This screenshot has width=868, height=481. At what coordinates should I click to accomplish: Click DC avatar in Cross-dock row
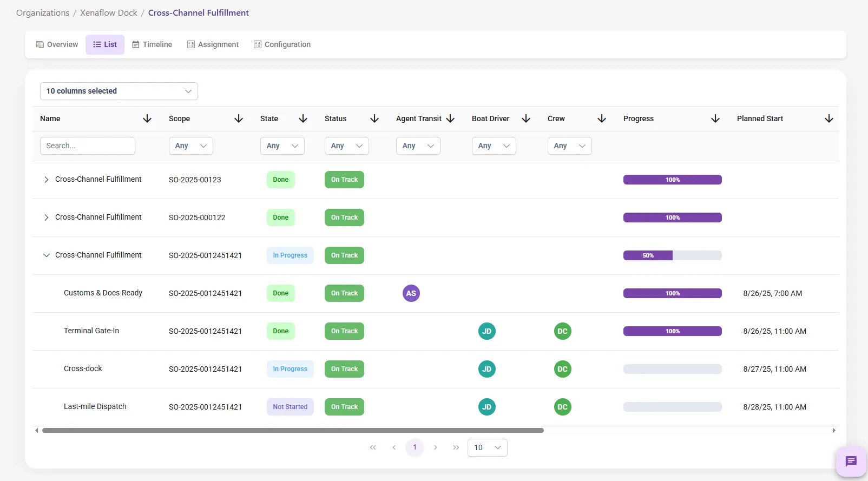[562, 369]
